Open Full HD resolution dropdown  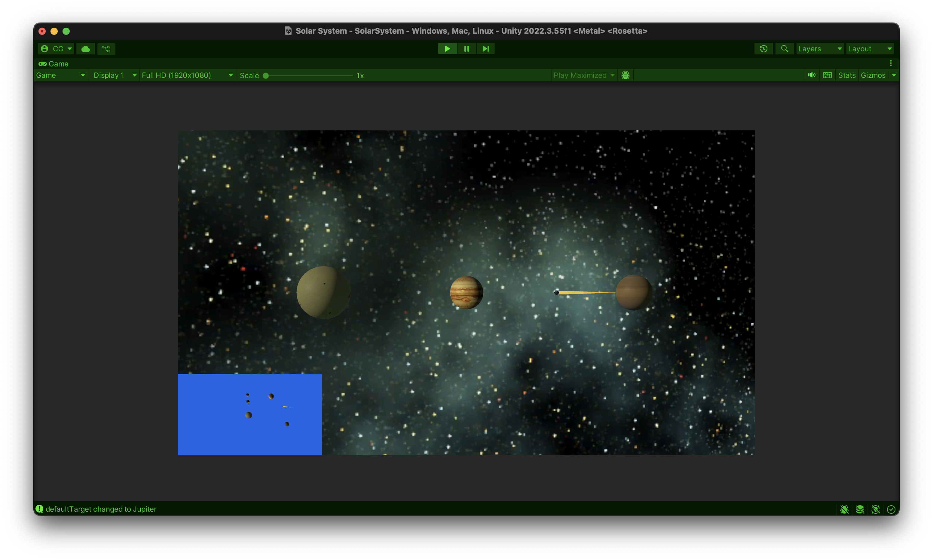187,75
